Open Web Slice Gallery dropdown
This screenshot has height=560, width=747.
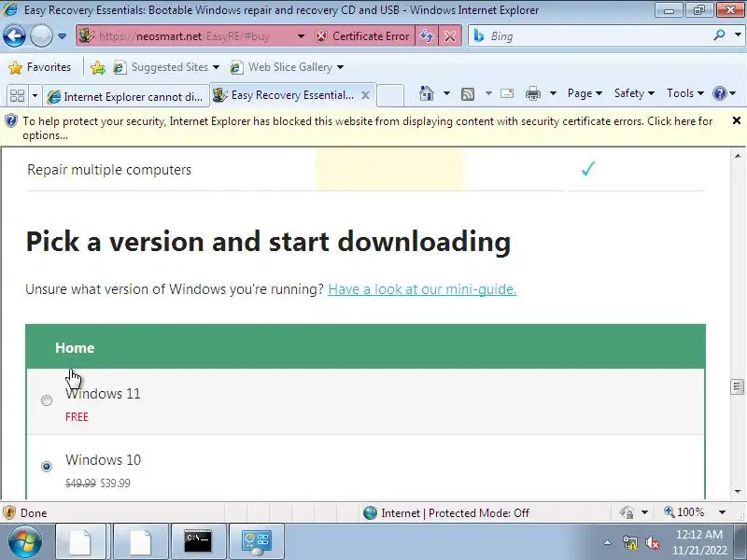[x=287, y=67]
